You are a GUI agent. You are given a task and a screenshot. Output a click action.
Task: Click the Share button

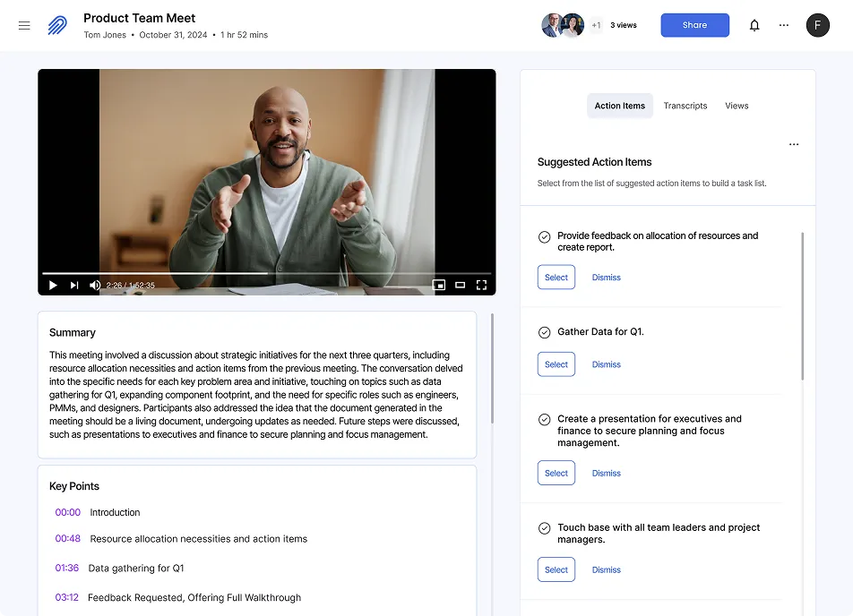(x=694, y=25)
